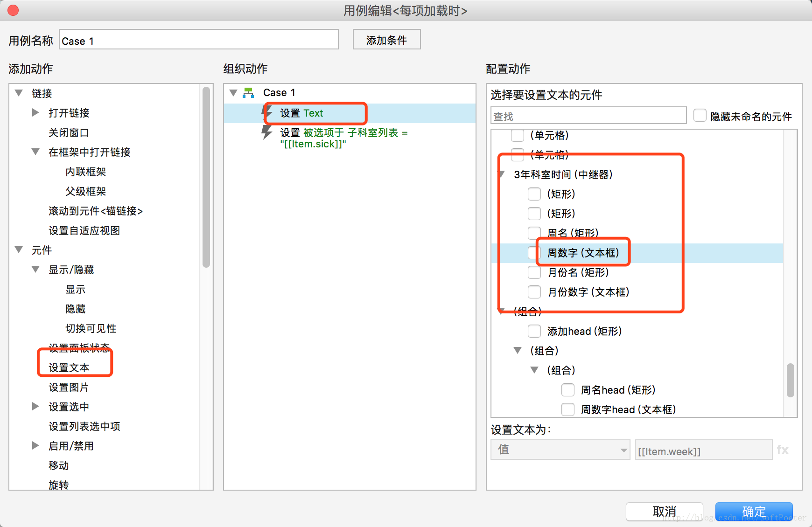The height and width of the screenshot is (527, 812).
Task: Check second (矩形) under 3年科室时间
Action: pos(534,214)
